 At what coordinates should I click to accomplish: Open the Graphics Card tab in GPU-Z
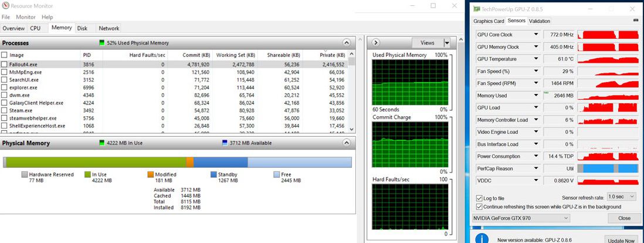(x=489, y=21)
